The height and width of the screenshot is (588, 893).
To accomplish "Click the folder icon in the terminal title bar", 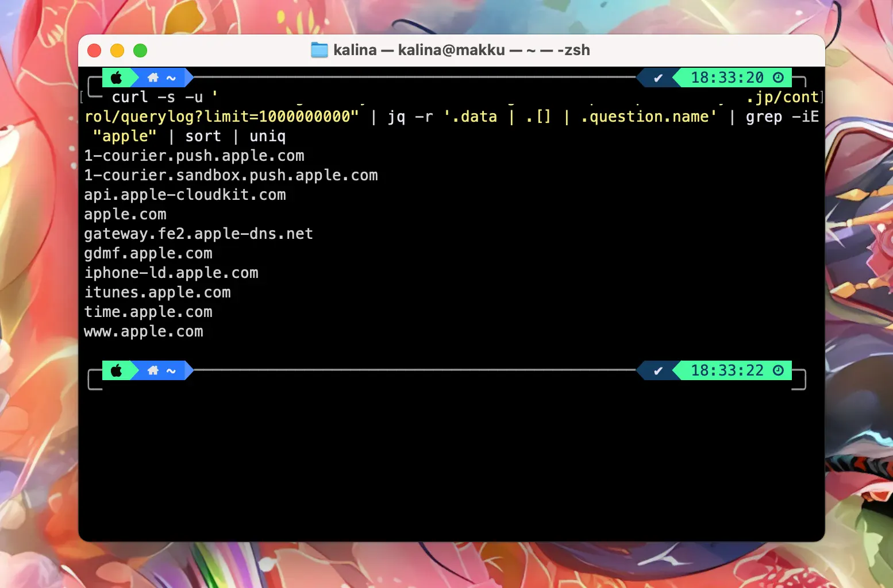I will point(319,50).
